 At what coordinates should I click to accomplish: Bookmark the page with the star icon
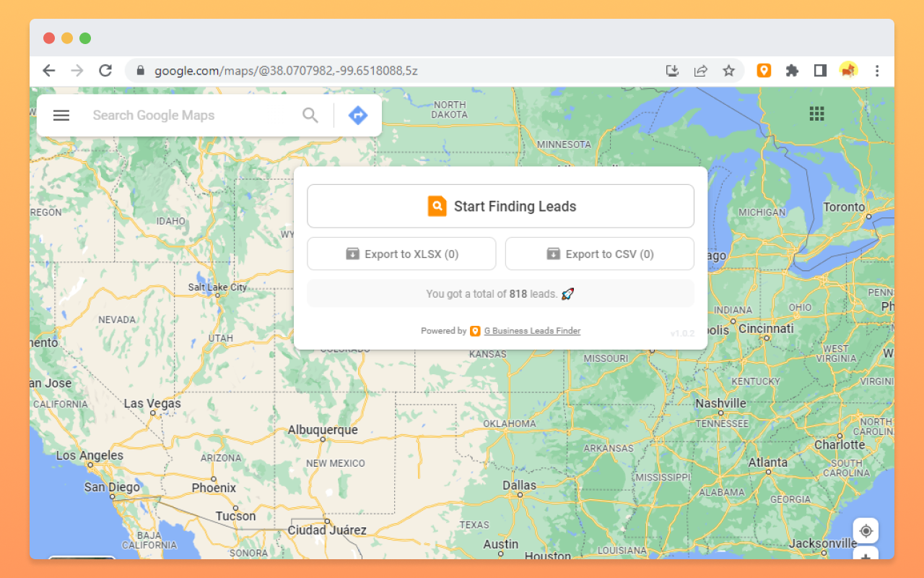coord(728,71)
